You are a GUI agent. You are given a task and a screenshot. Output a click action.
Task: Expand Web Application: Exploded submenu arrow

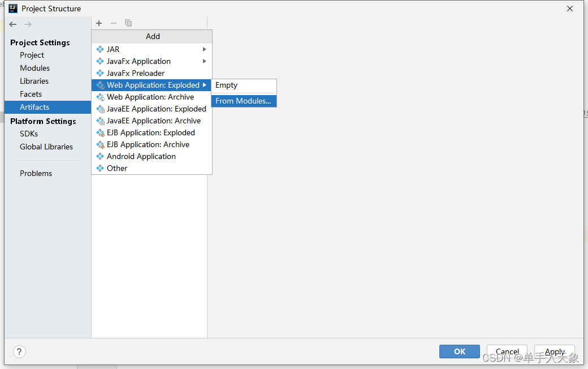205,85
